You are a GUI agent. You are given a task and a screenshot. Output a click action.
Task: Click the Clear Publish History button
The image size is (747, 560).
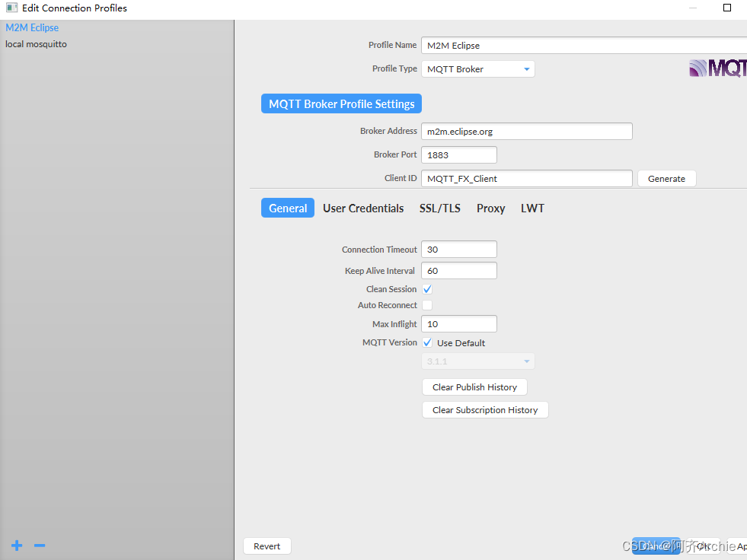(474, 387)
